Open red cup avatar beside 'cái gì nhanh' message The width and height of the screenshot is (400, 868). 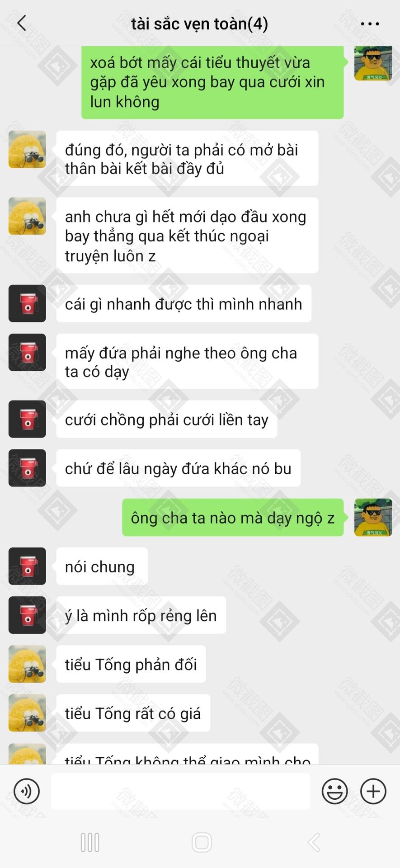point(27,303)
